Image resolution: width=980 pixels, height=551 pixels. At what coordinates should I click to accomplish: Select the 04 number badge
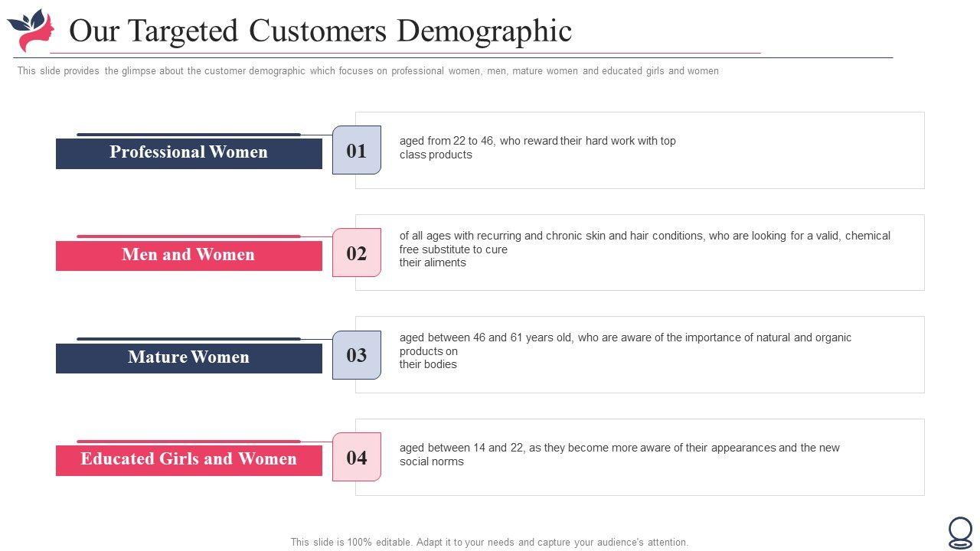[x=357, y=458]
